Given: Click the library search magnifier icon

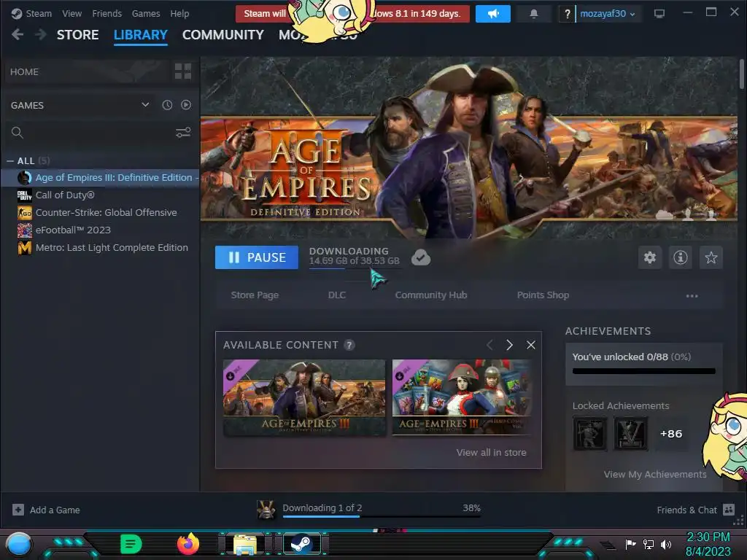Looking at the screenshot, I should point(18,133).
